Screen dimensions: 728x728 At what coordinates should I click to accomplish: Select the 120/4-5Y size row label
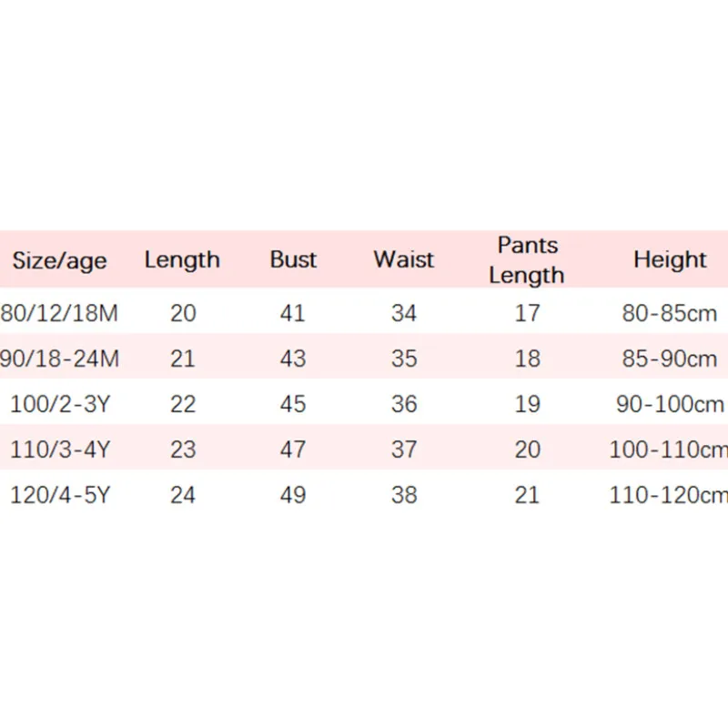(60, 495)
